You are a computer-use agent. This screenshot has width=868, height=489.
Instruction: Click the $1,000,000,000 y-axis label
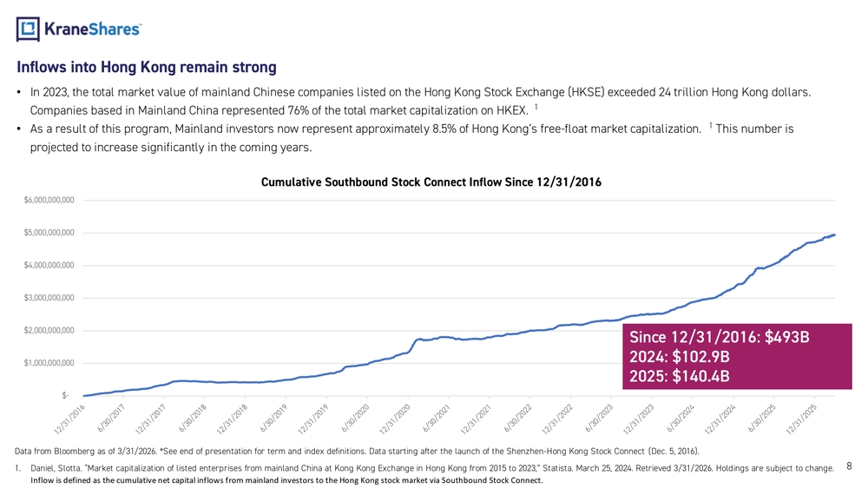pos(49,363)
